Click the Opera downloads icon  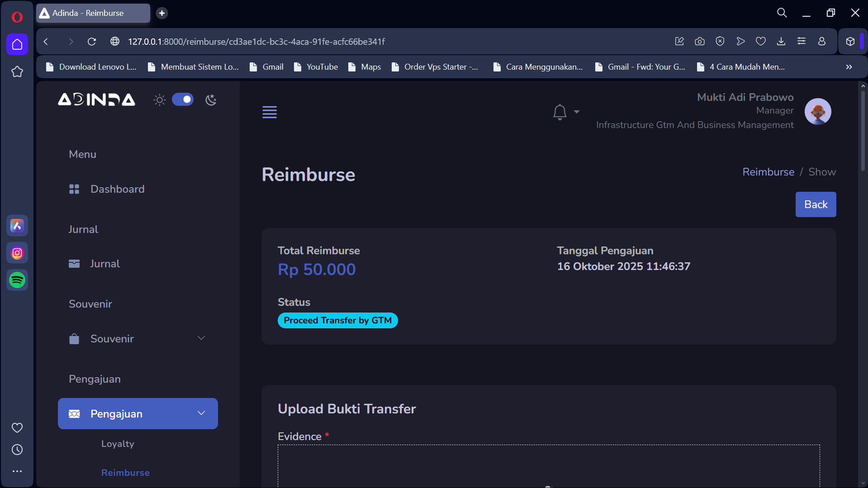781,42
